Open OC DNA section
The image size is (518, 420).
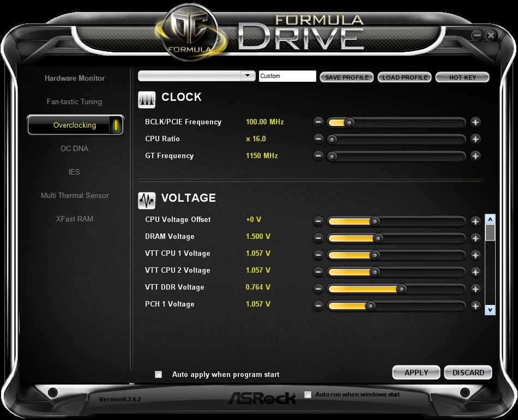(74, 149)
